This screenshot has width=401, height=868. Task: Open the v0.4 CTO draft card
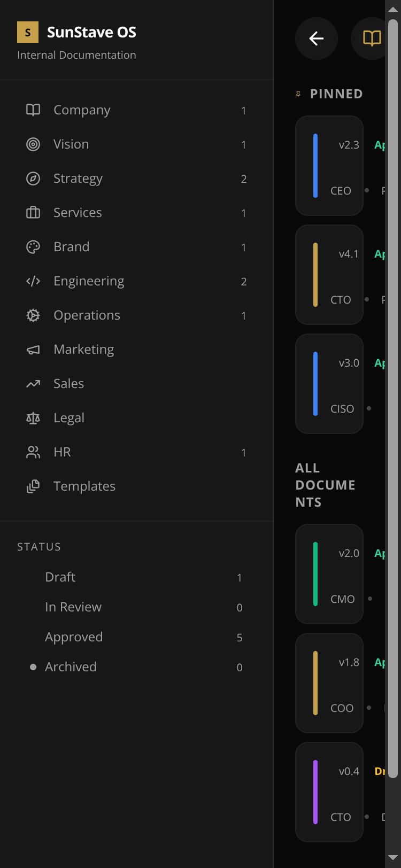pyautogui.click(x=329, y=792)
